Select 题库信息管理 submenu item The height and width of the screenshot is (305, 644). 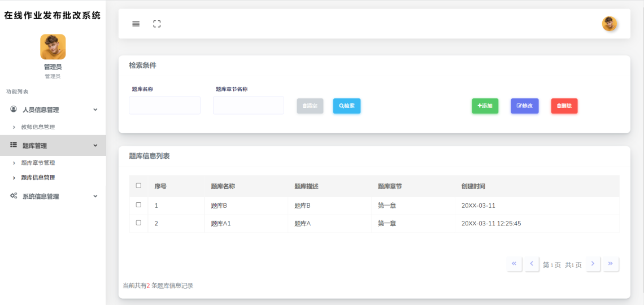38,178
